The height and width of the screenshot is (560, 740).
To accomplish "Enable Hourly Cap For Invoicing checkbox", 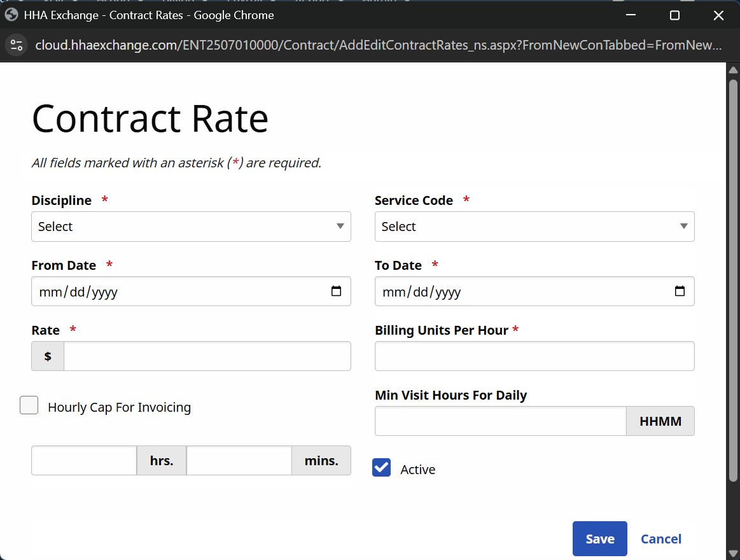I will pos(29,405).
